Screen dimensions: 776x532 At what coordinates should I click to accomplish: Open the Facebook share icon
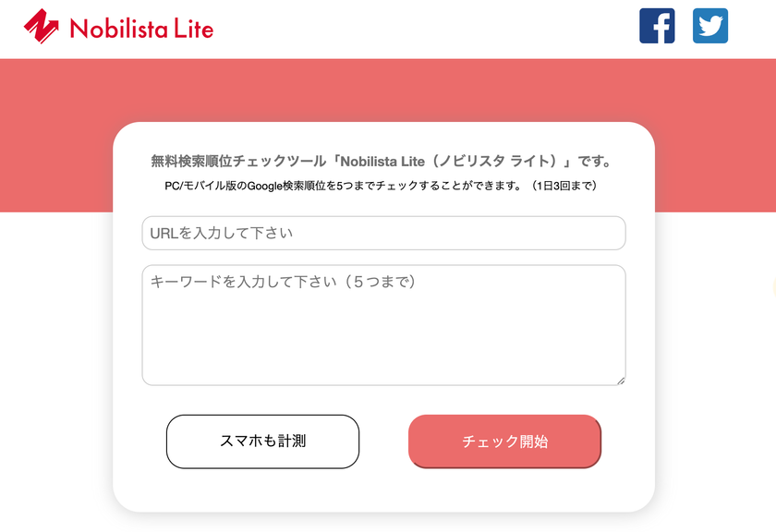pyautogui.click(x=657, y=26)
